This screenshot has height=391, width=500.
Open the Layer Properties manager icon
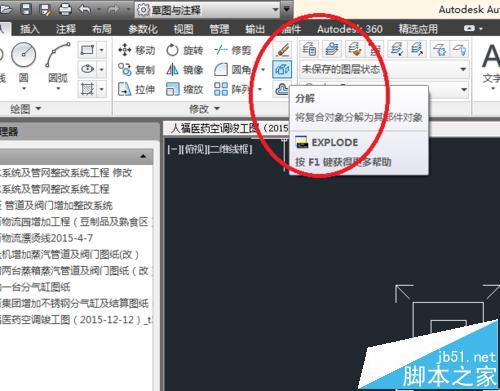(x=309, y=49)
